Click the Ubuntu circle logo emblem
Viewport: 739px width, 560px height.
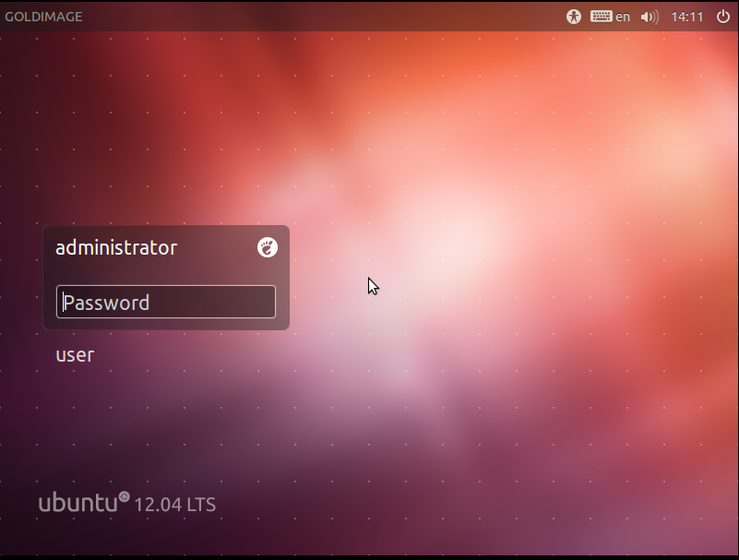pos(124,496)
